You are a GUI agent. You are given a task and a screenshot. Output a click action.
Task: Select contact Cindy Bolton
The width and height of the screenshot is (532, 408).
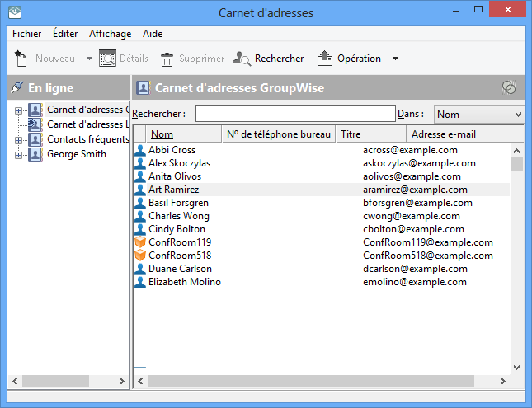(x=177, y=229)
